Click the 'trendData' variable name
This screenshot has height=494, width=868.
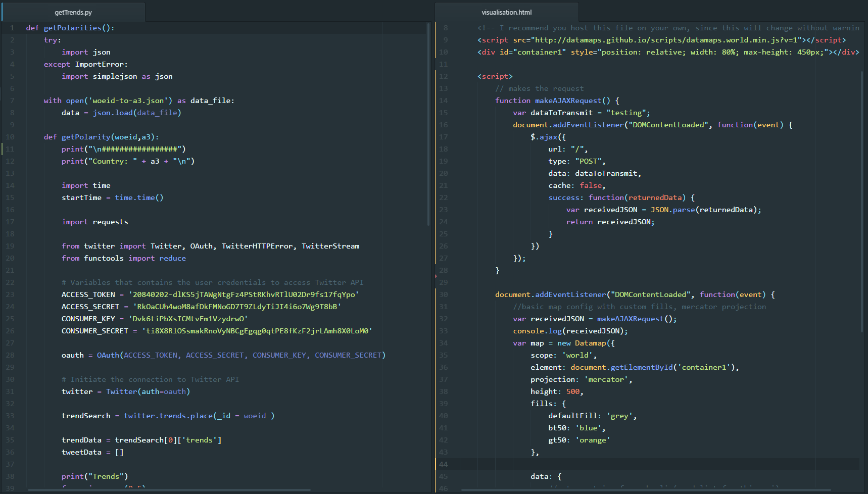click(x=81, y=440)
